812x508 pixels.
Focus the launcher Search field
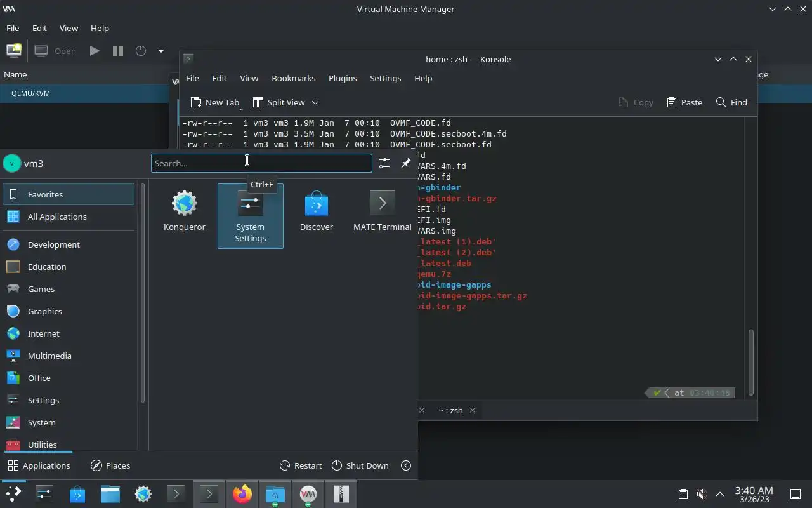click(261, 163)
